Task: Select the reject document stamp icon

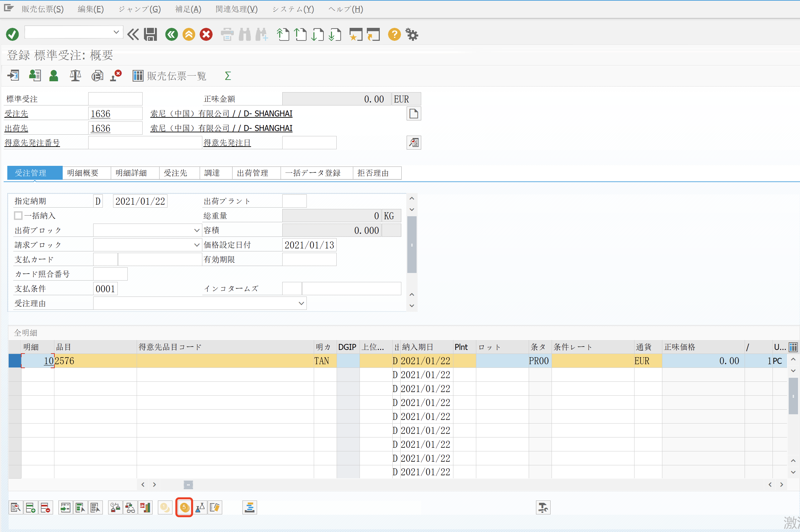Action: click(115, 76)
